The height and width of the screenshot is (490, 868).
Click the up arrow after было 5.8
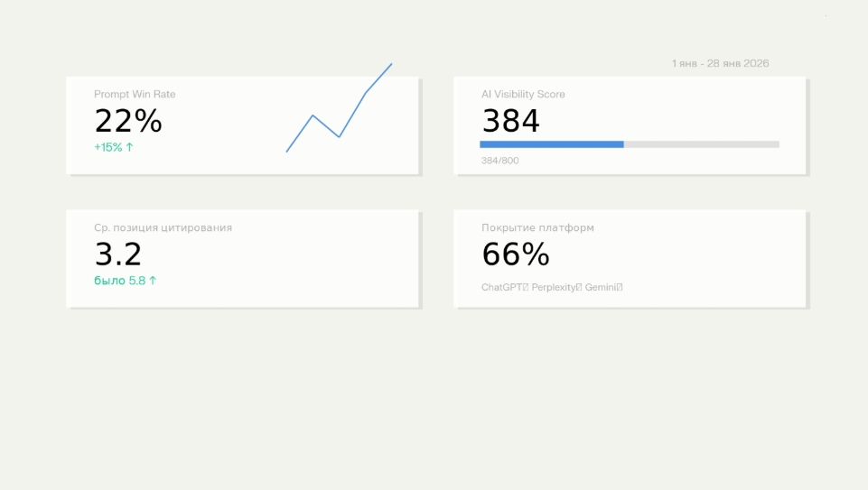153,281
